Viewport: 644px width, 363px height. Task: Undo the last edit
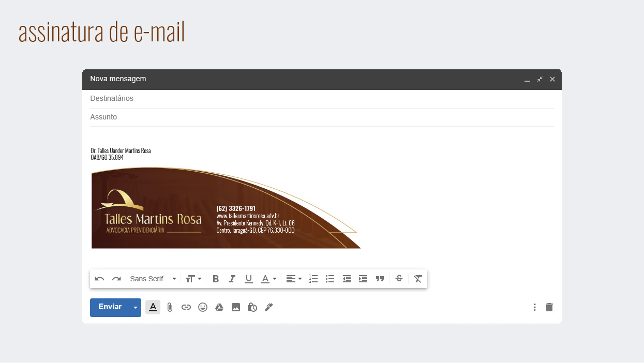tap(100, 279)
